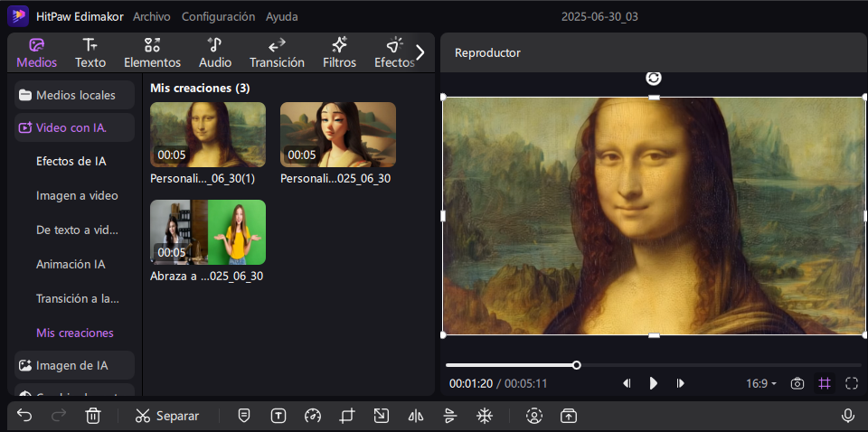Record voiceover with the microphone icon
868x432 pixels.
click(x=847, y=416)
